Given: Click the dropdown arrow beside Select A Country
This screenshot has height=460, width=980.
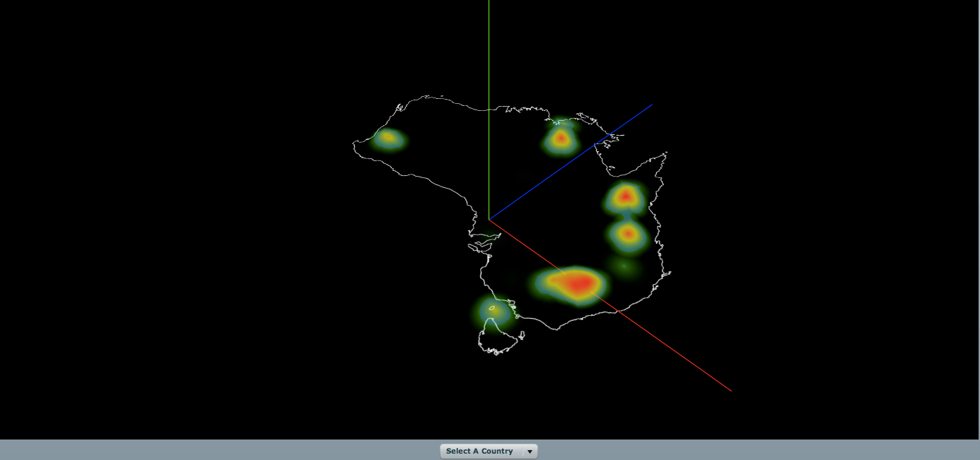Looking at the screenshot, I should [x=530, y=452].
